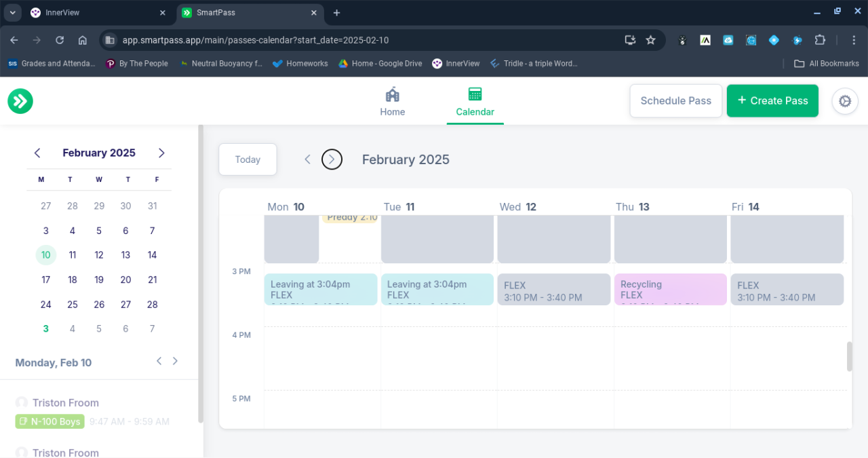Jump to Today in the calendar
Viewport: 868px width, 458px height.
tap(248, 159)
